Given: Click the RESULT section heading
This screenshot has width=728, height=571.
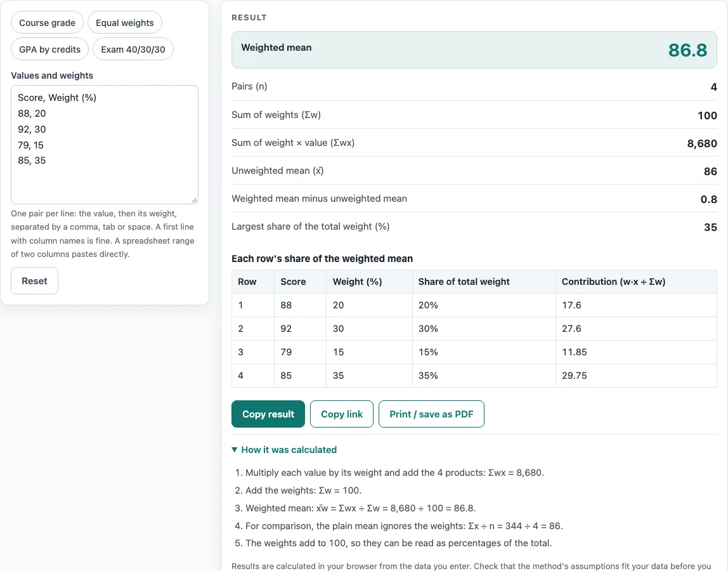Looking at the screenshot, I should click(249, 18).
